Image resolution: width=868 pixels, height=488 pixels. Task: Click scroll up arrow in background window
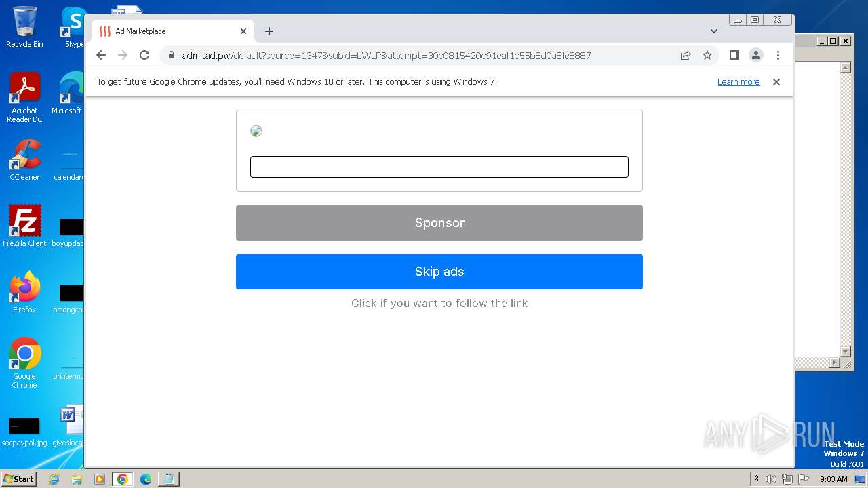click(x=846, y=68)
